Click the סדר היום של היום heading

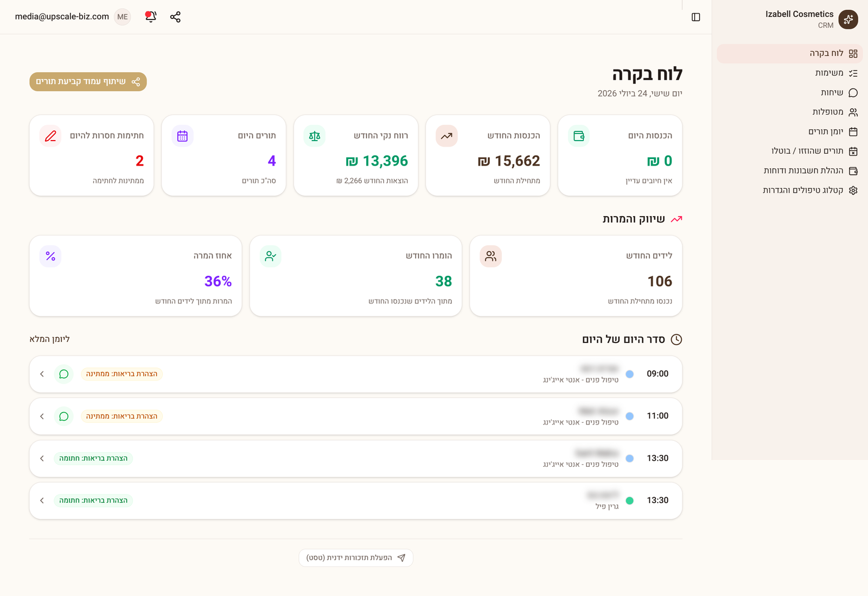[623, 340]
